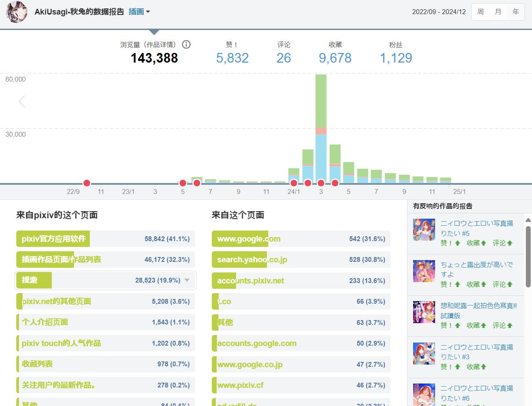Click the www.google.co.jp referrer row
This screenshot has width=532, height=406.
pos(301,364)
